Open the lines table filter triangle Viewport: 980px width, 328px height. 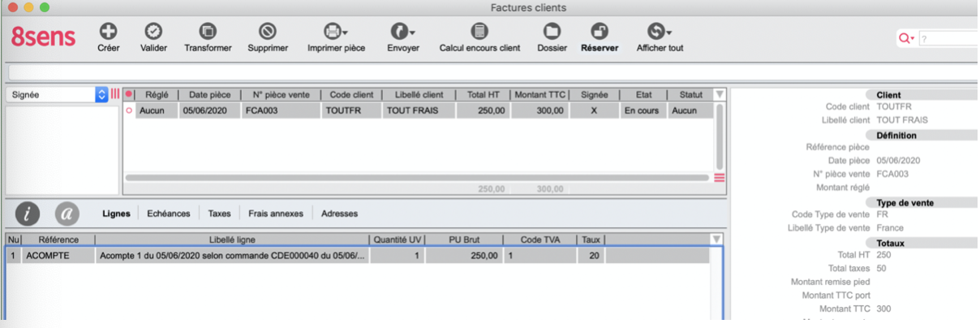pos(716,240)
